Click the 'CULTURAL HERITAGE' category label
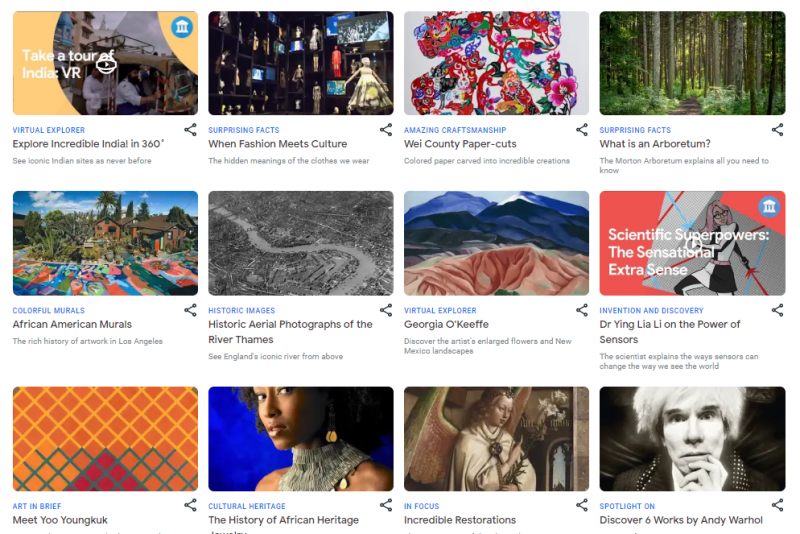 247,506
